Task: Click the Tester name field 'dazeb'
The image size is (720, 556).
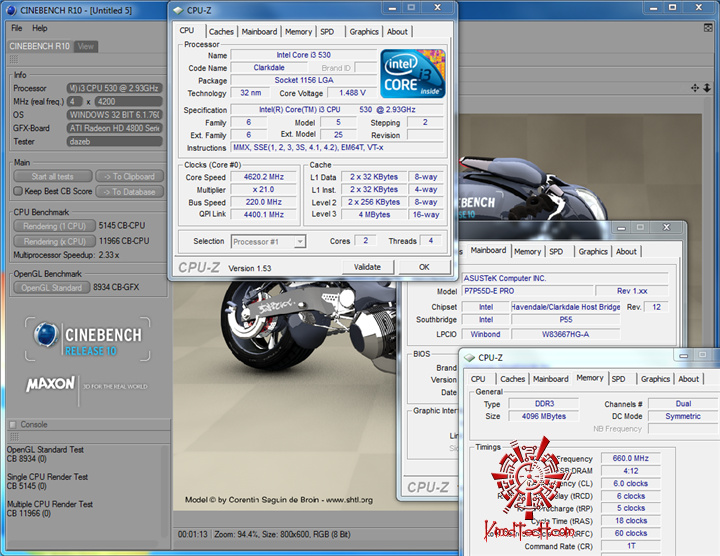Action: pos(115,141)
